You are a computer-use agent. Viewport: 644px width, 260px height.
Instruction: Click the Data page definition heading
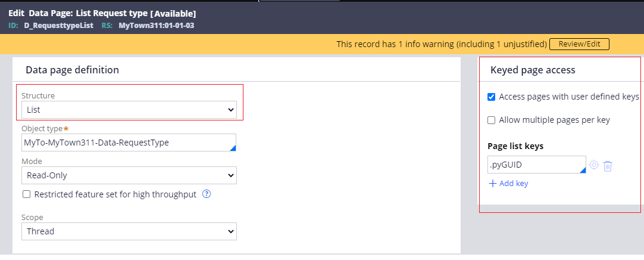pos(72,70)
